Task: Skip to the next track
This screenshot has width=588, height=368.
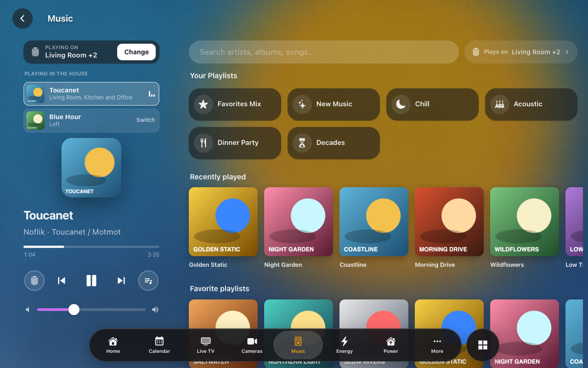Action: pos(121,281)
